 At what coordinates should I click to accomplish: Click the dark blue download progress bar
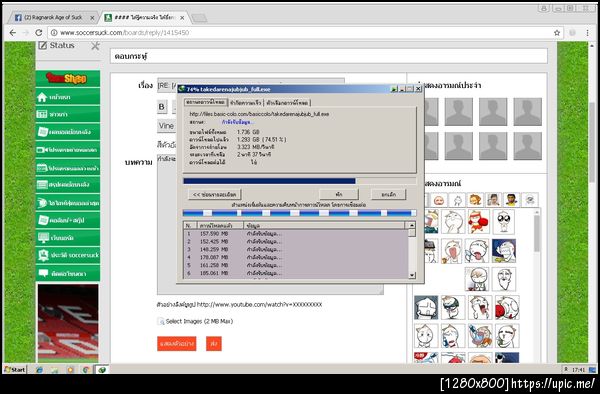300,181
